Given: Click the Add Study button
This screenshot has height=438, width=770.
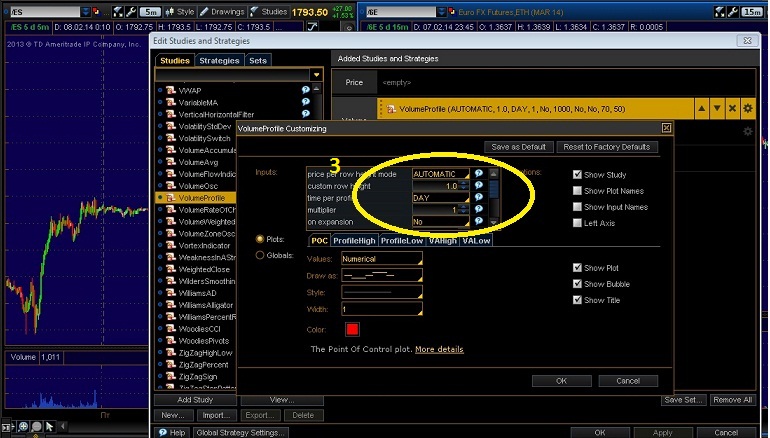Looking at the screenshot, I should (x=195, y=400).
